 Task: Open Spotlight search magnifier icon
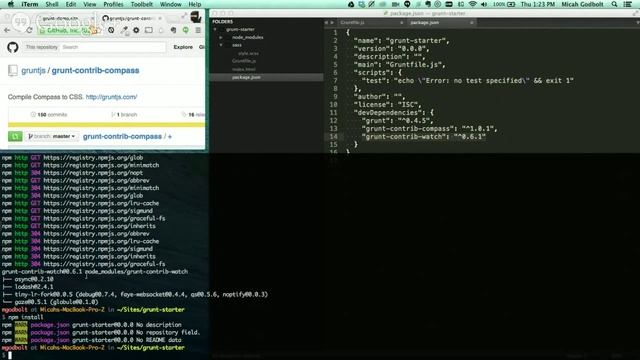click(x=614, y=4)
